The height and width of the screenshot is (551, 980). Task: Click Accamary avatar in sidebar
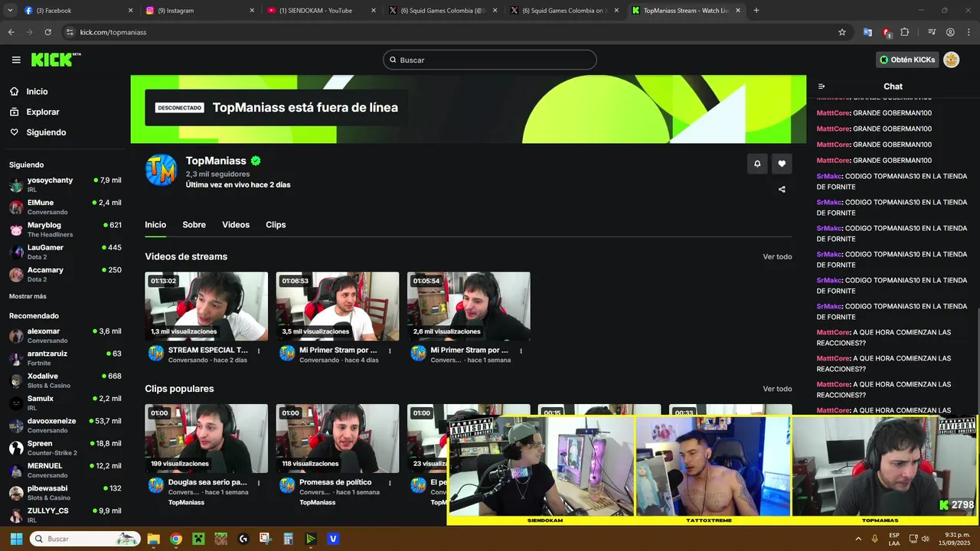[16, 275]
